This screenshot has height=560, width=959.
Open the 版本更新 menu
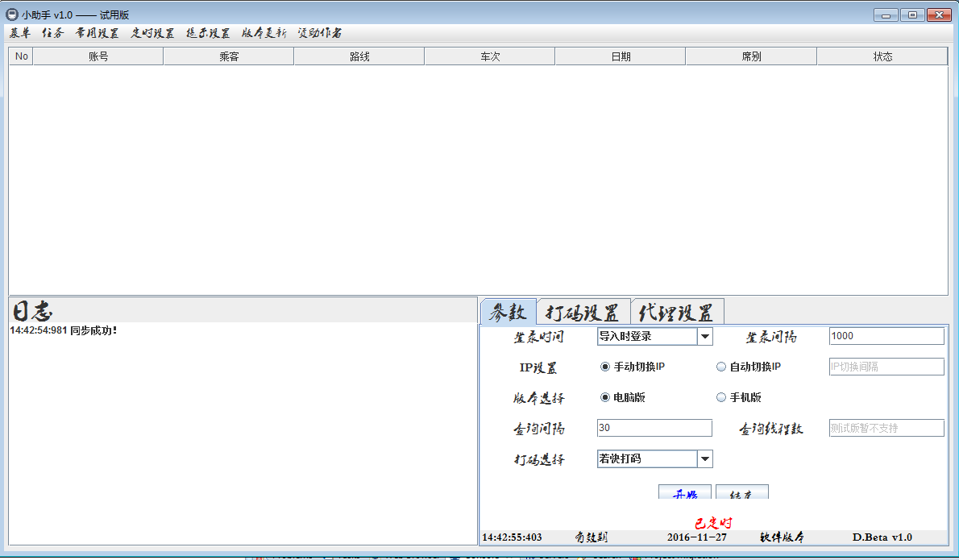(x=264, y=33)
